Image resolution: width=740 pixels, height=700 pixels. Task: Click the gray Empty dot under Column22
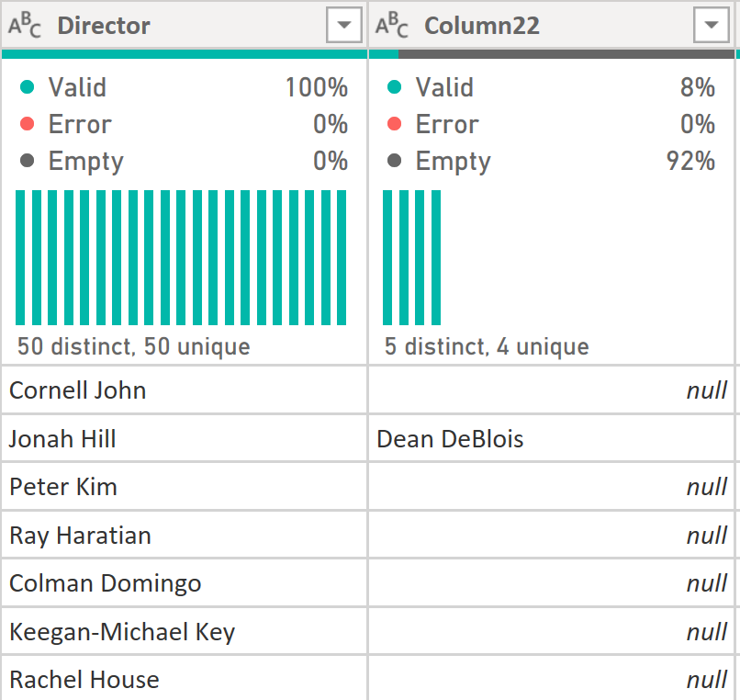tap(395, 161)
